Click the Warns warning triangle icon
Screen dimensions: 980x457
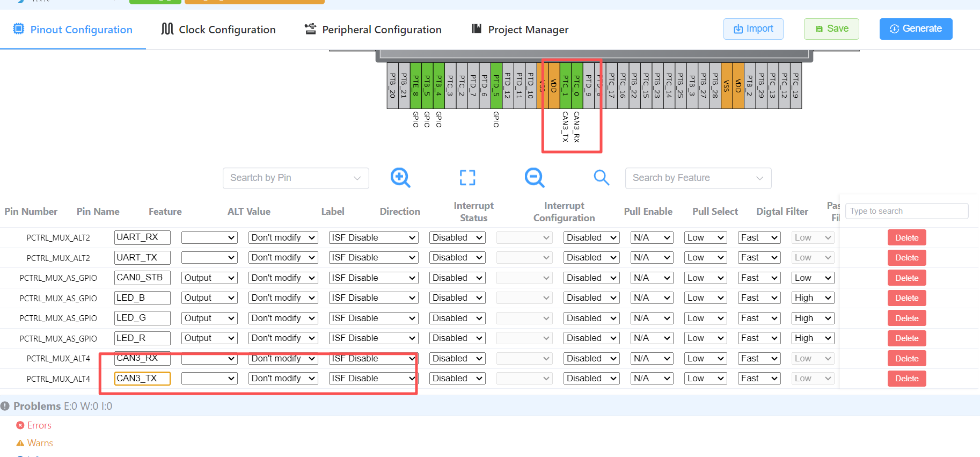coord(20,443)
